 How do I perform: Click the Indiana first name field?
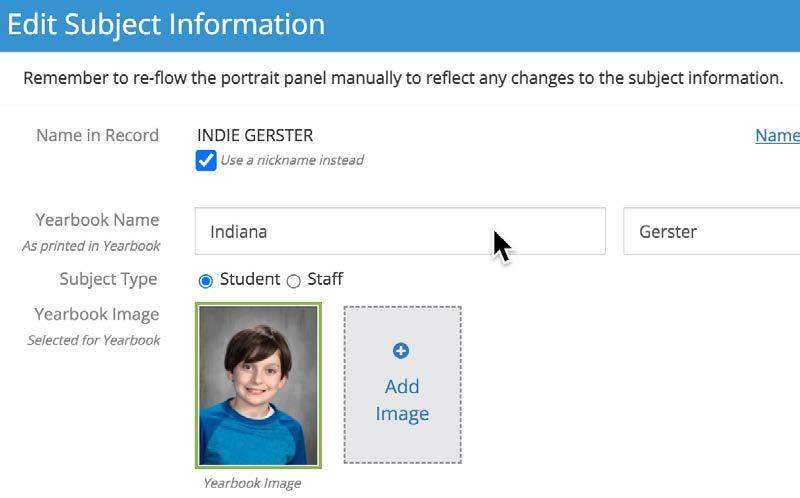(x=400, y=231)
